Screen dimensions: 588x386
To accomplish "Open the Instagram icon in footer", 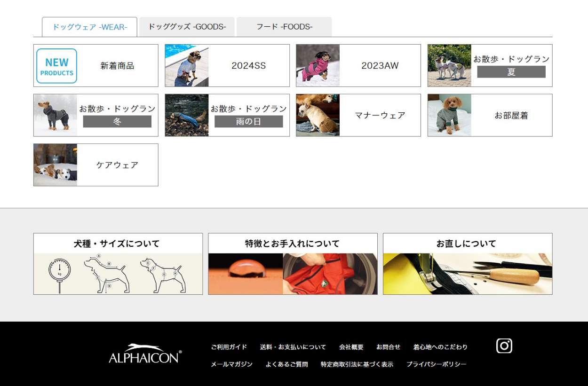I will (x=504, y=346).
